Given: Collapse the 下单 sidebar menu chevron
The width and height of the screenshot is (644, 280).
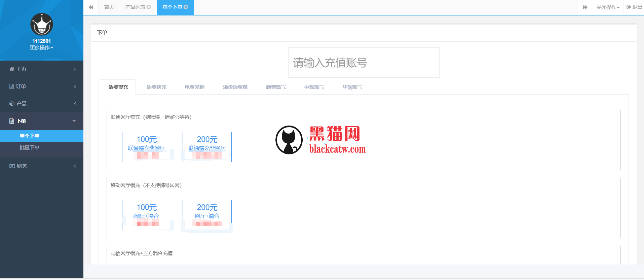Looking at the screenshot, I should [74, 121].
